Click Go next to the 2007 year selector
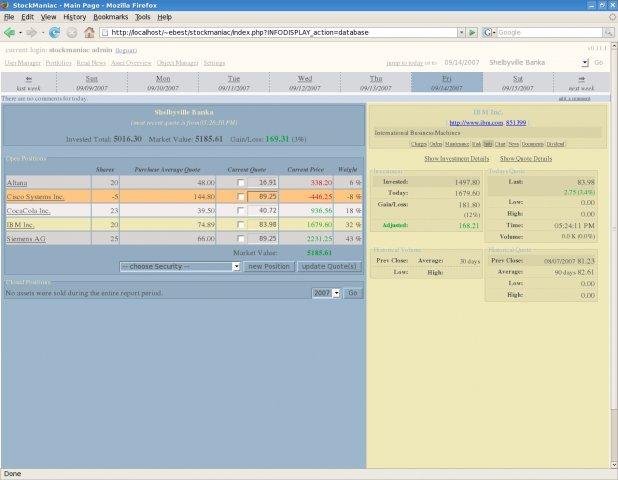 [353, 293]
